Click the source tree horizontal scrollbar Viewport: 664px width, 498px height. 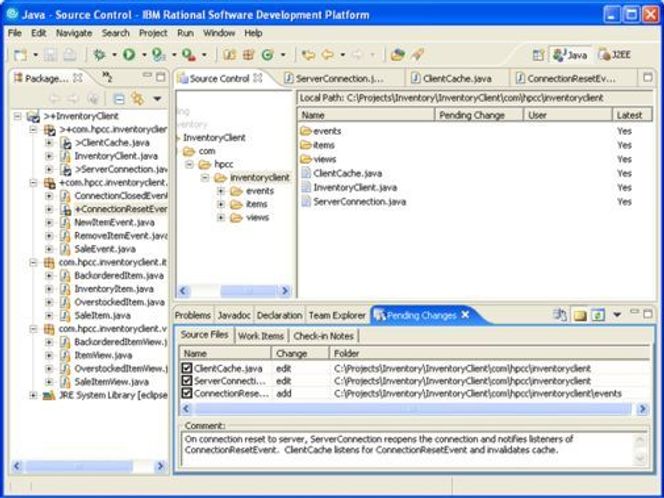(234, 291)
